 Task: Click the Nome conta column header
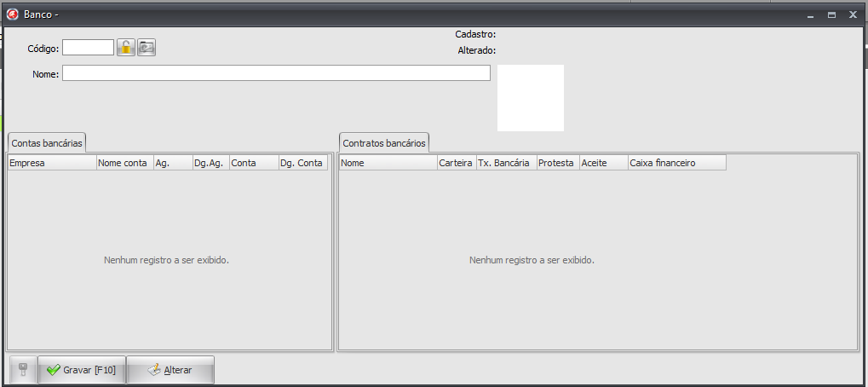click(x=124, y=163)
